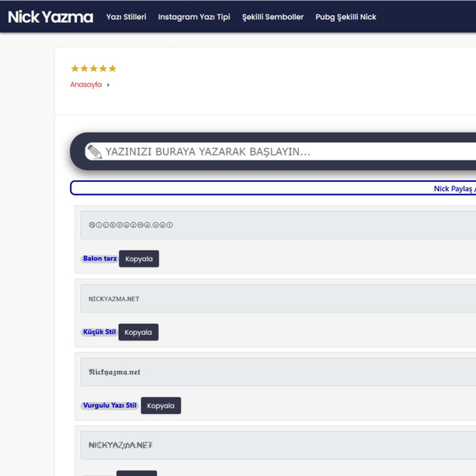This screenshot has height=476, width=476.
Task: Click the Nick Yazma site logo
Action: (50, 17)
